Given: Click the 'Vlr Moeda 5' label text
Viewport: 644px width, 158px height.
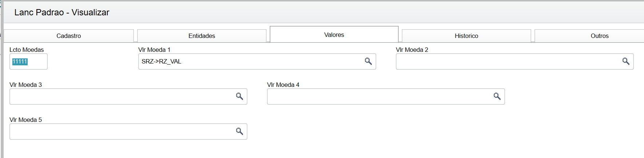Looking at the screenshot, I should [25, 120].
